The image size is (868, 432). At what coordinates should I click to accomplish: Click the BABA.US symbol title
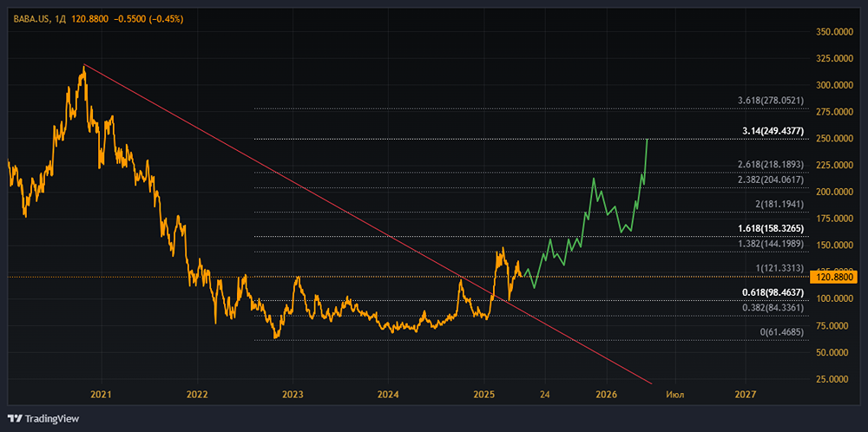[x=33, y=19]
